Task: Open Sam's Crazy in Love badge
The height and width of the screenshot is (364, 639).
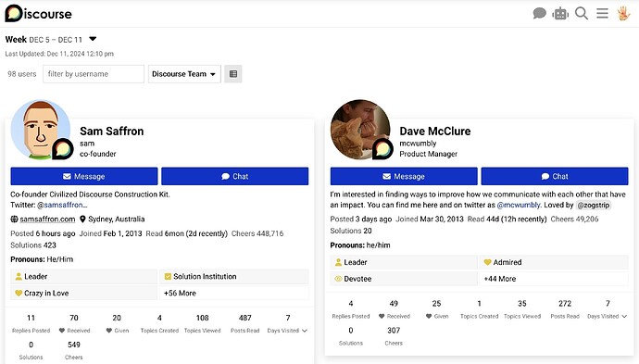Action: [x=84, y=293]
